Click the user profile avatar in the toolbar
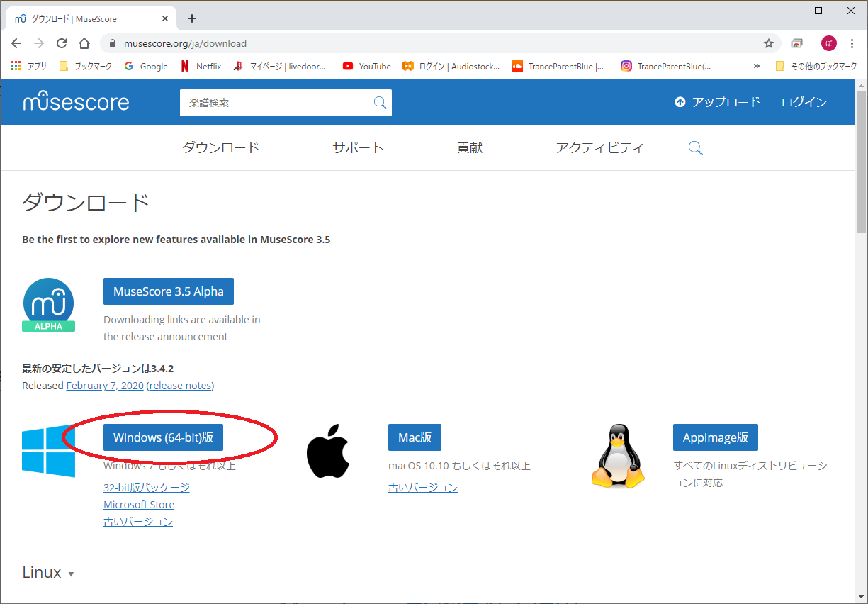This screenshot has height=604, width=868. [x=829, y=43]
